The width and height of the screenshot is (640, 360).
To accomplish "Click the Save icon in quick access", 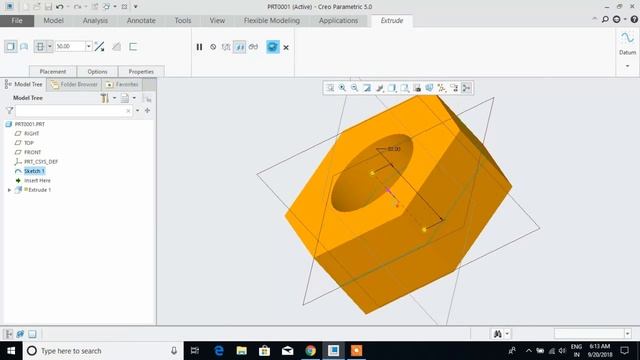I will tap(48, 7).
